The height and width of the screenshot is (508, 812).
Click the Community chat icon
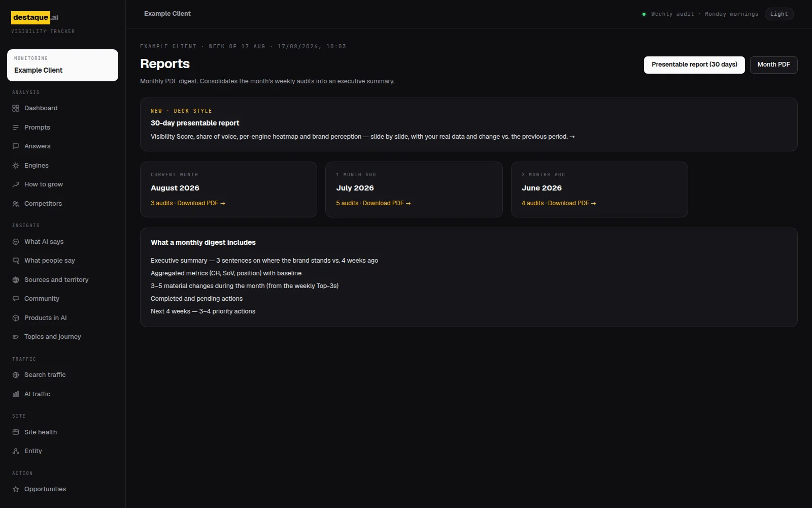16,299
